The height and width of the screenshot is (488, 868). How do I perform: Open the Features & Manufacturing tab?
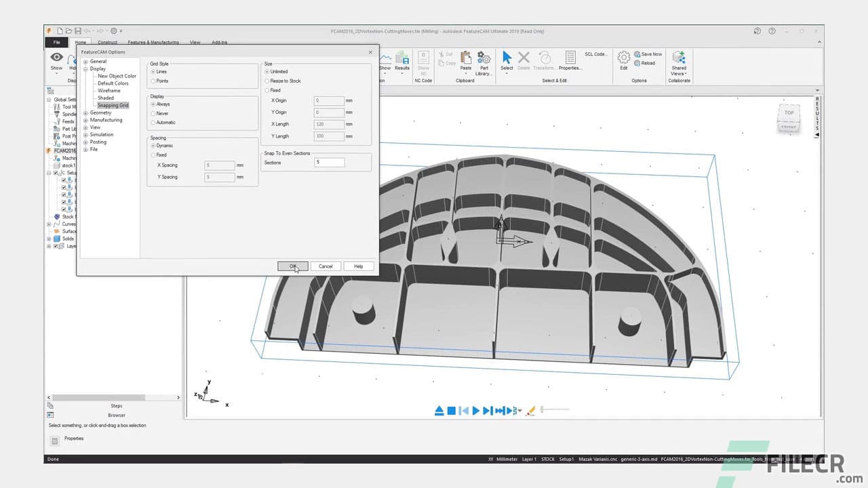click(x=153, y=42)
